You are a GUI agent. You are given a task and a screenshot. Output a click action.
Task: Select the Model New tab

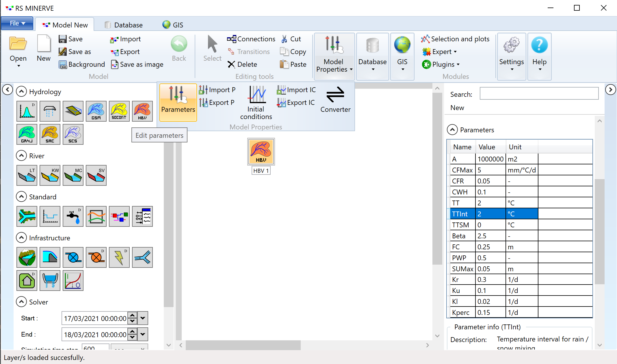click(x=65, y=25)
